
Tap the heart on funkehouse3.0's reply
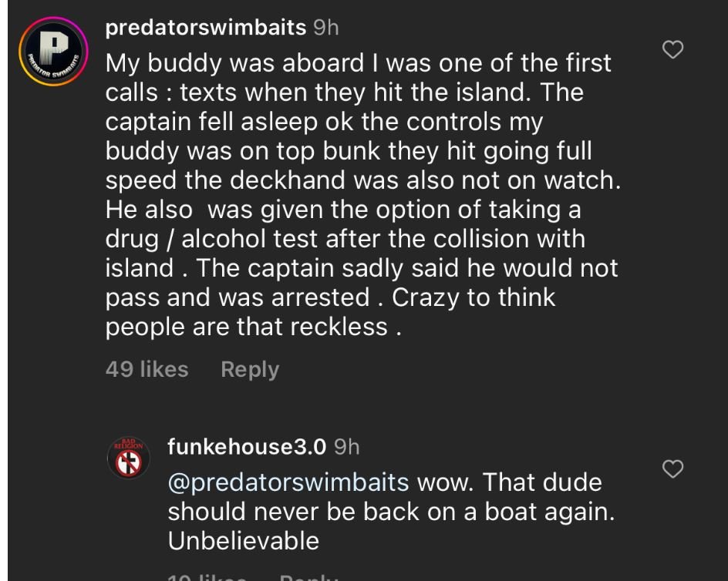673,468
